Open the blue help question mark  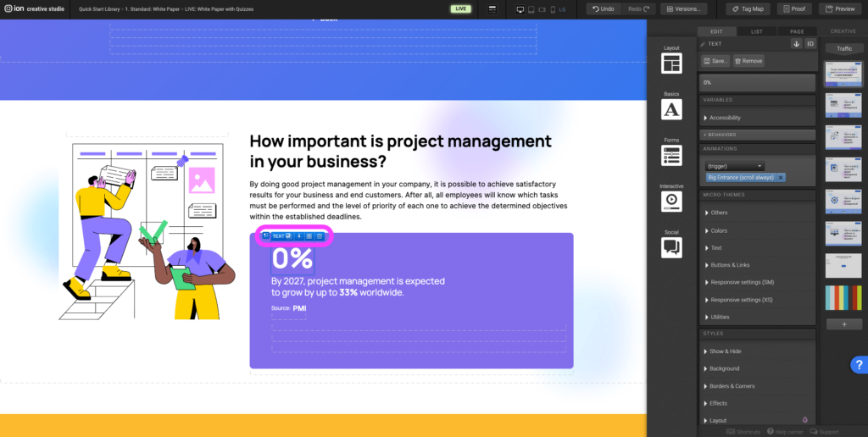pyautogui.click(x=857, y=365)
